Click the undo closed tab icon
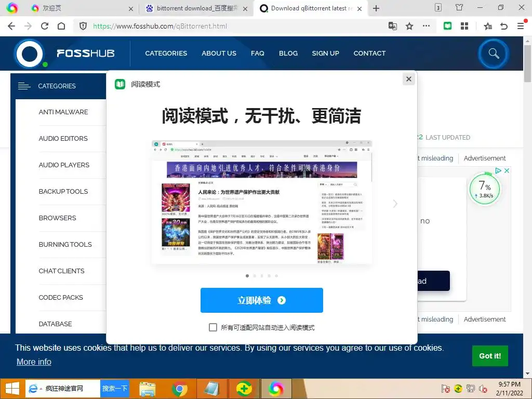532x399 pixels. click(504, 26)
